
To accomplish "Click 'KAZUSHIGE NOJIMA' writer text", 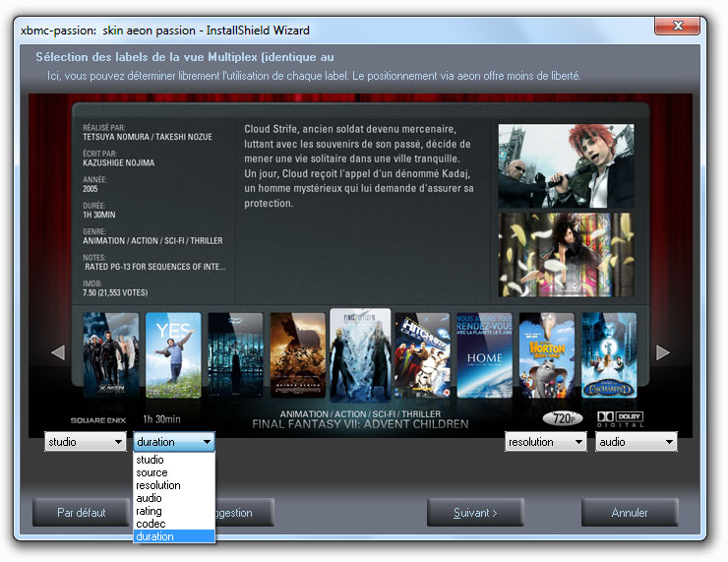I will point(118,163).
